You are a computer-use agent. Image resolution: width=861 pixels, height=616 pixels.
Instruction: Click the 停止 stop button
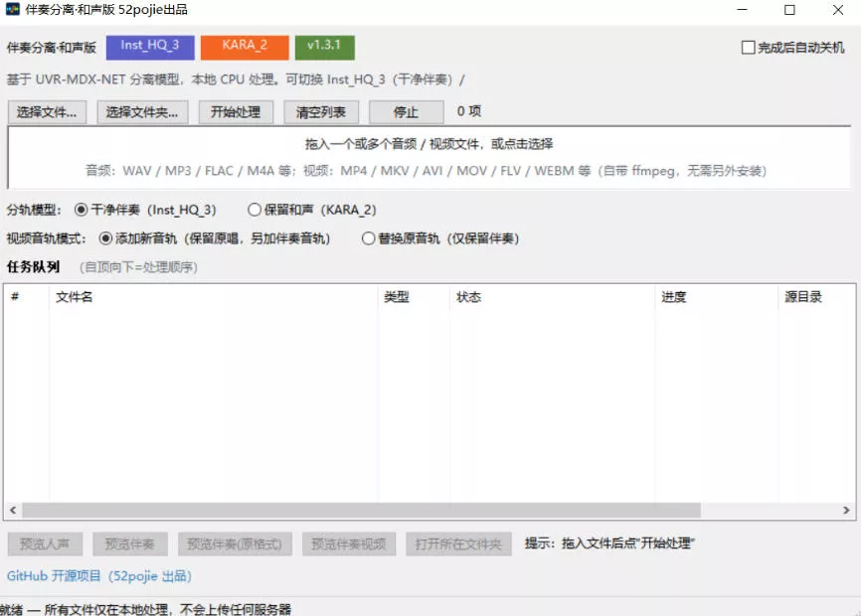point(406,112)
